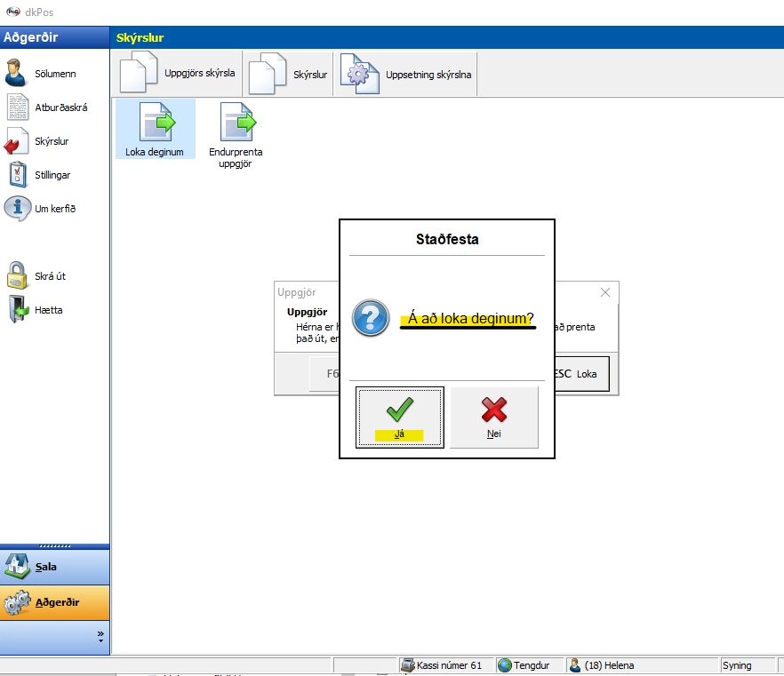Open the Atburðaskrá event log

point(60,107)
